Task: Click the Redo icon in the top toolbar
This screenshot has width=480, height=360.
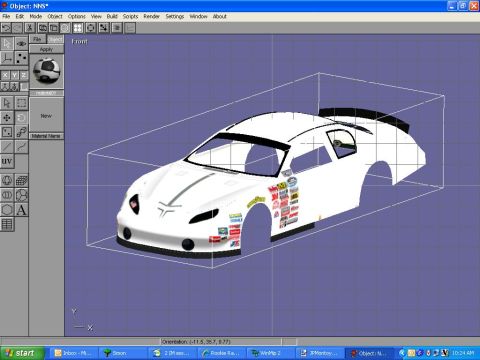Action: [17, 28]
